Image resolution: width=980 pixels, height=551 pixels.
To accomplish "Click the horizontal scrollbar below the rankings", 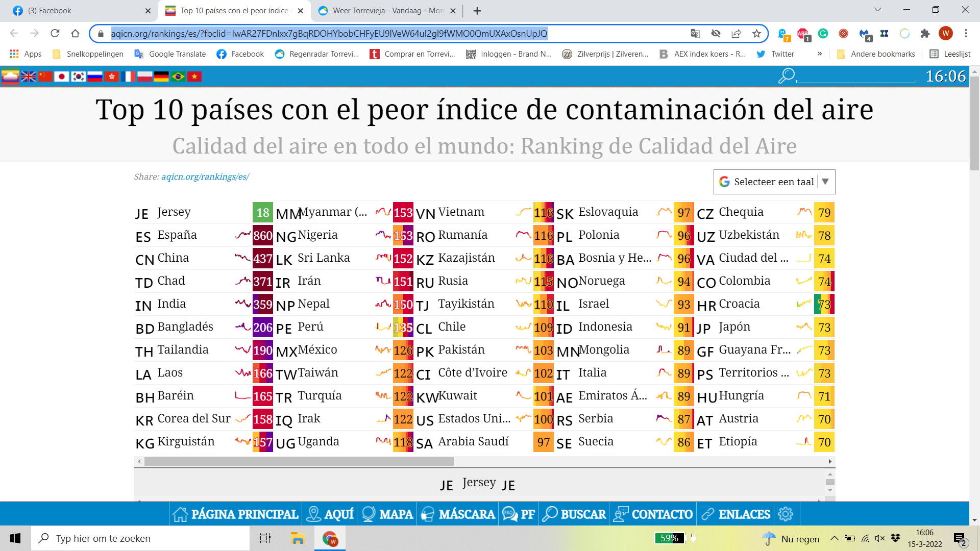I will click(x=299, y=462).
